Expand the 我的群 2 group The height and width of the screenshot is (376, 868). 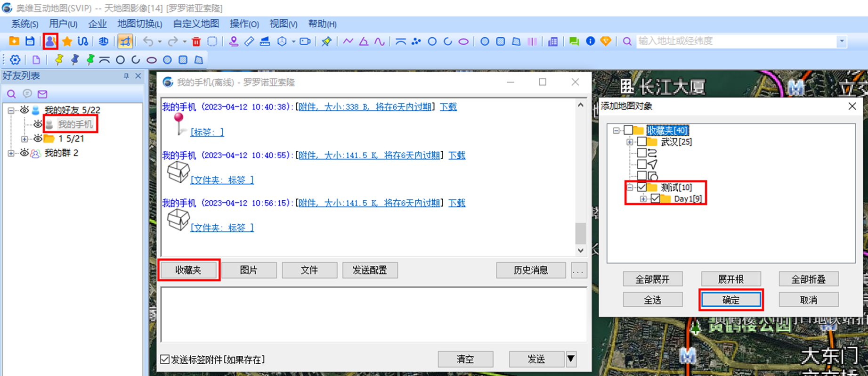pos(11,153)
